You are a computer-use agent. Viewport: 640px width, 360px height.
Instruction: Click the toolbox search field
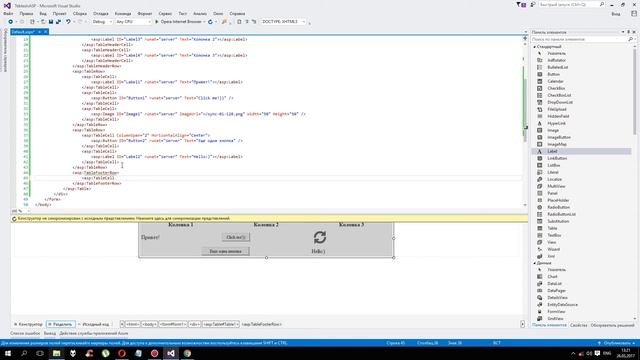coord(580,39)
